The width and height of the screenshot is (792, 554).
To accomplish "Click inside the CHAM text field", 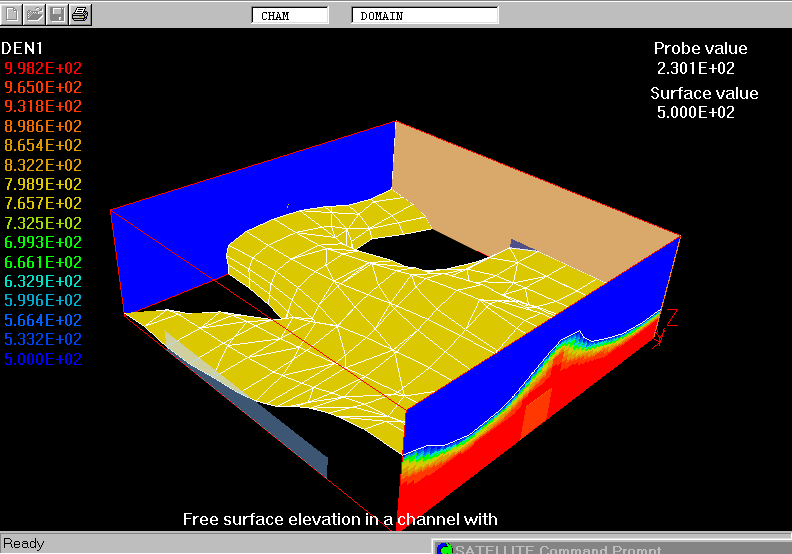I will click(290, 16).
